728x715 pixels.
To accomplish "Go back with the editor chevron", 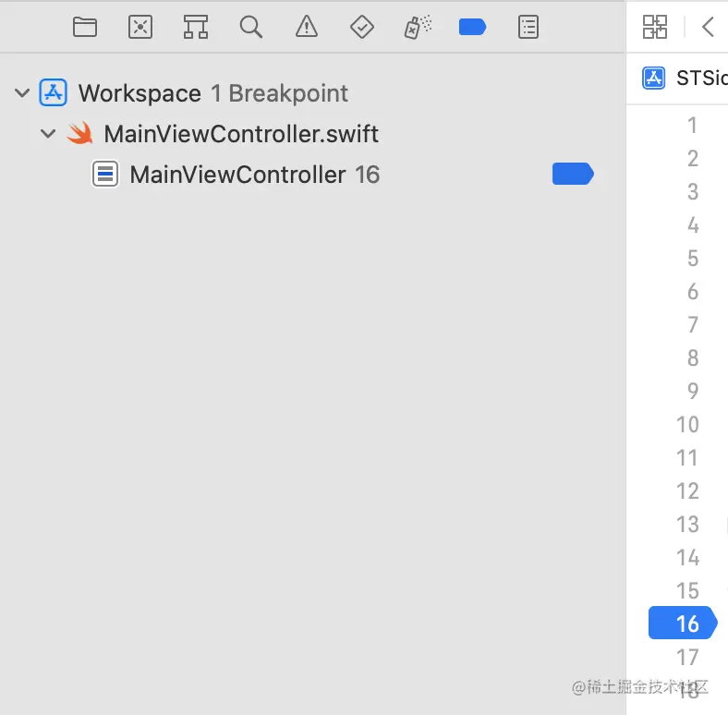I will tap(708, 27).
